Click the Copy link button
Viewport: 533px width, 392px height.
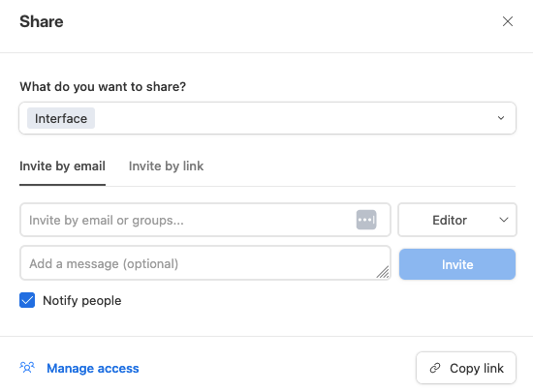[x=466, y=368]
